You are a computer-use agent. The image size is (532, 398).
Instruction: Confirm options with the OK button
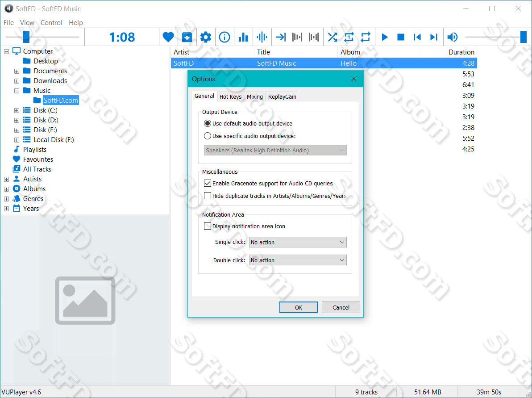(298, 307)
